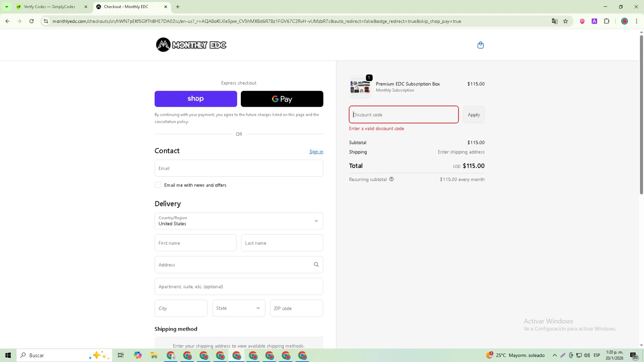
Task: Select the Checkout - Monthly EDC tab
Action: coord(131,7)
